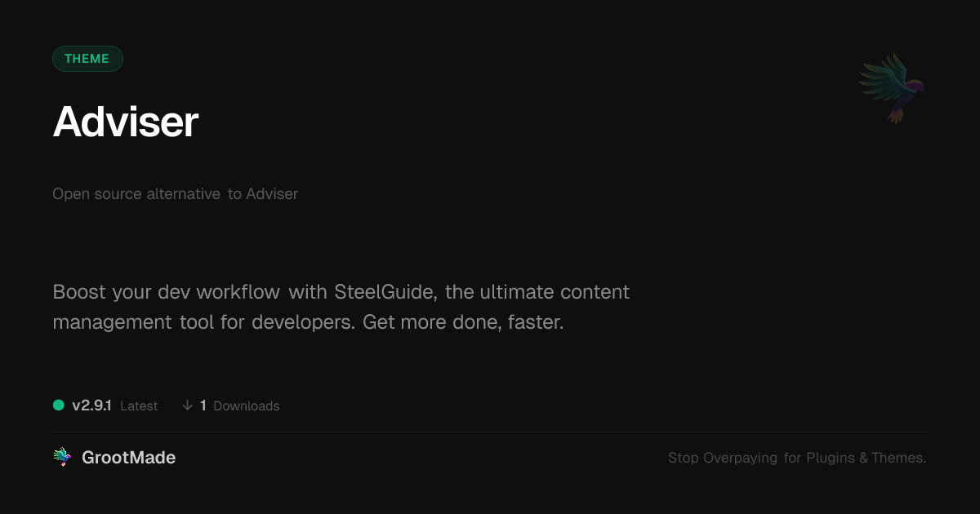The image size is (980, 514).
Task: Click the download count number 1
Action: 203,405
